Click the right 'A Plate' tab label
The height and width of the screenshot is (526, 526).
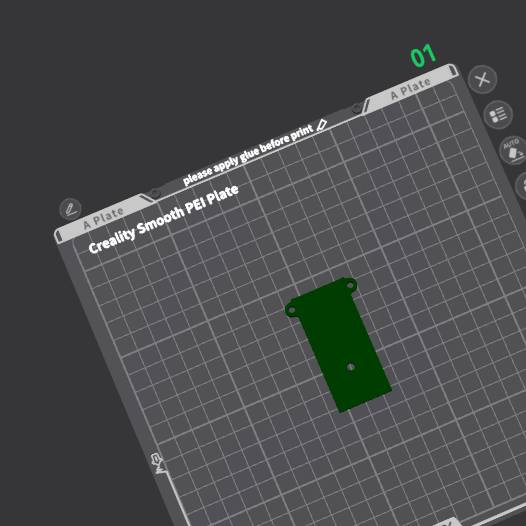click(411, 89)
